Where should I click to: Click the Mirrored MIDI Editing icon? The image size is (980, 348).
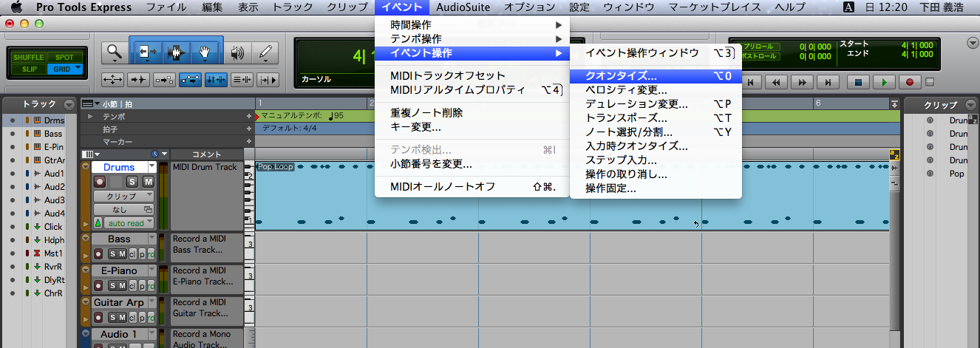pyautogui.click(x=164, y=78)
